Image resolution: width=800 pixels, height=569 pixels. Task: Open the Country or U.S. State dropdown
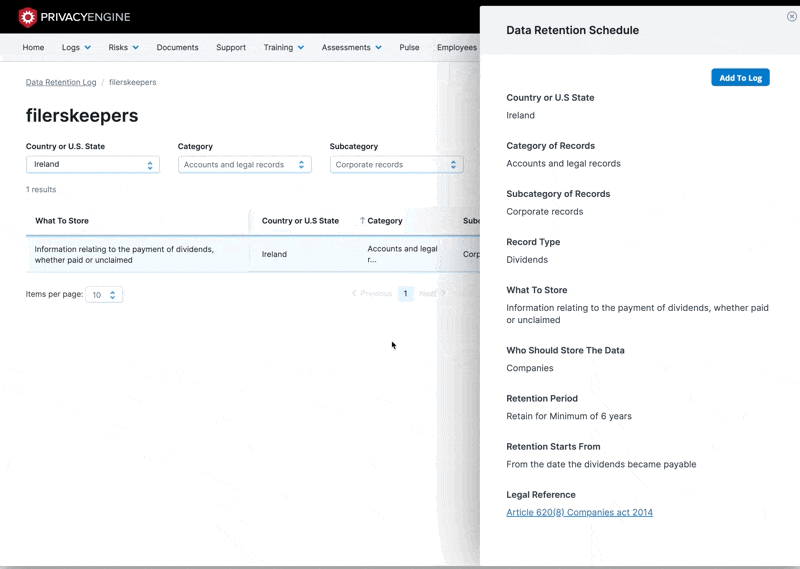93,164
